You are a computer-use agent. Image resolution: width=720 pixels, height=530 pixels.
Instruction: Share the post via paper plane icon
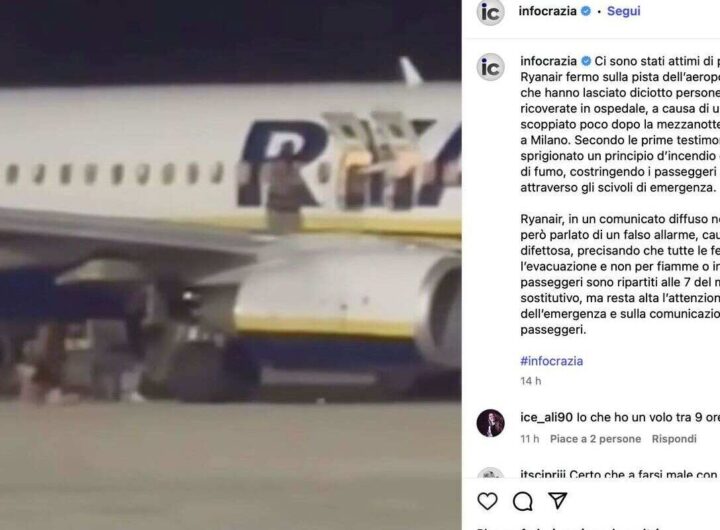557,501
